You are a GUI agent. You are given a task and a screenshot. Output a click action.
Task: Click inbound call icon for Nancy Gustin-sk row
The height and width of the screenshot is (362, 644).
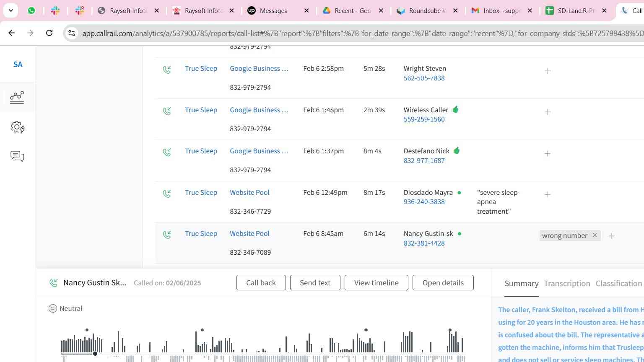coord(167,235)
